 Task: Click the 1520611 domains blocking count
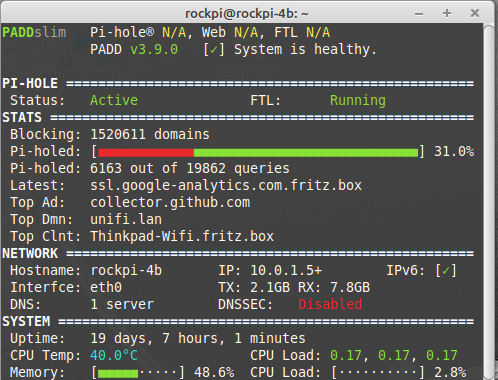(150, 134)
